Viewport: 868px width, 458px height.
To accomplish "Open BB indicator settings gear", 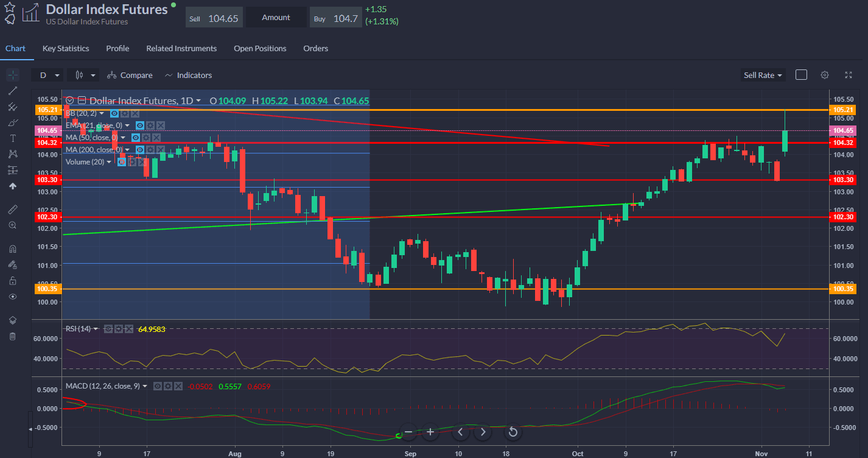I will 125,113.
